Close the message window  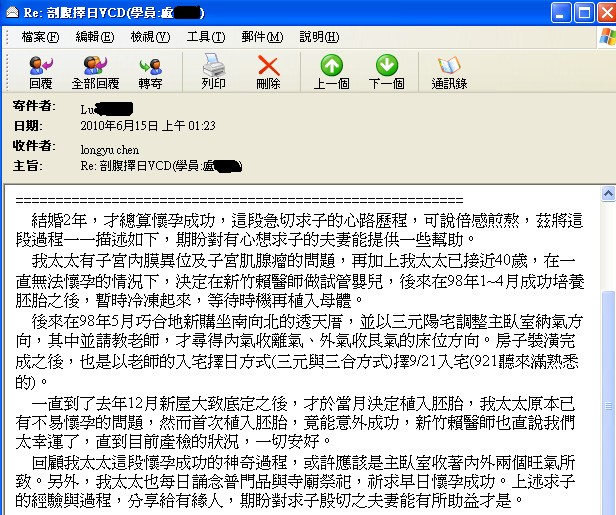pyautogui.click(x=607, y=13)
